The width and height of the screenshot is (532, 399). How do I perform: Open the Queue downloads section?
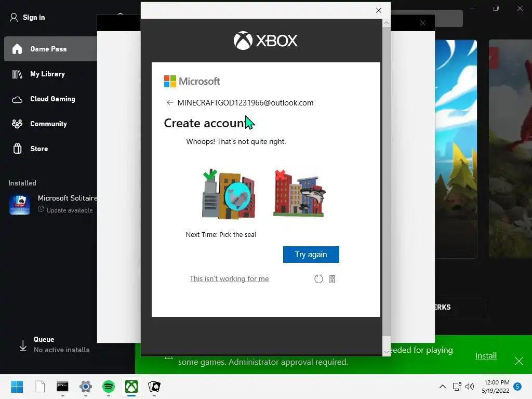tap(54, 345)
